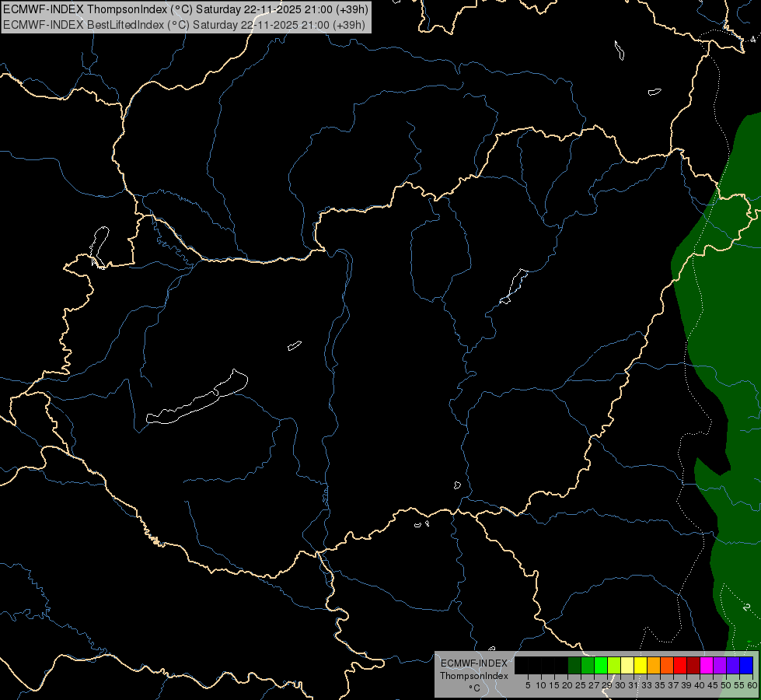
Task: Click the ThompsonIndex label in the legend
Action: tap(474, 676)
